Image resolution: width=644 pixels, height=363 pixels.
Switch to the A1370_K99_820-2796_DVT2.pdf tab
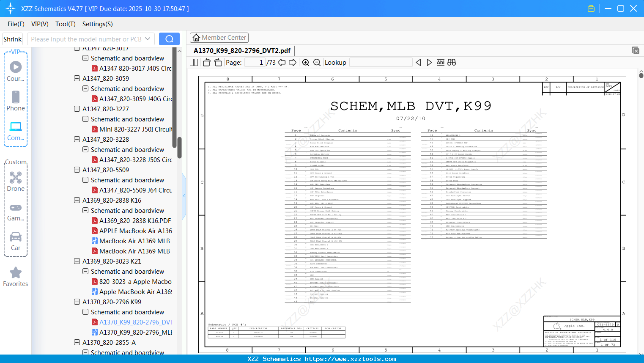(242, 51)
